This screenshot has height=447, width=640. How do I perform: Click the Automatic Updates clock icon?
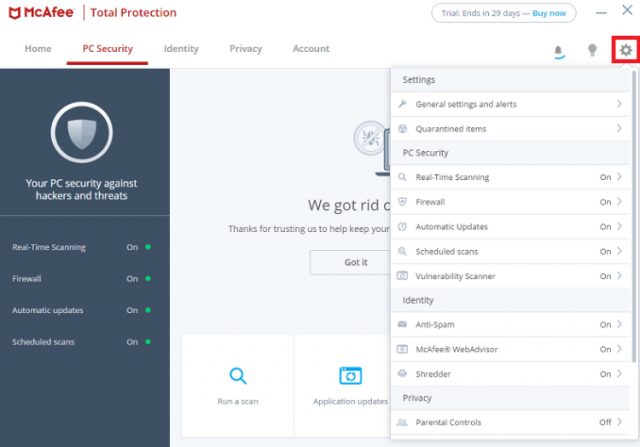tap(402, 226)
